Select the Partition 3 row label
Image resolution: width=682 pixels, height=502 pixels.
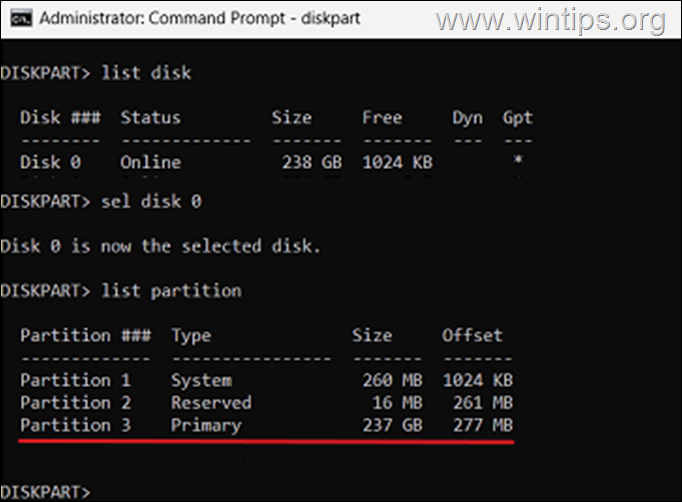(76, 425)
